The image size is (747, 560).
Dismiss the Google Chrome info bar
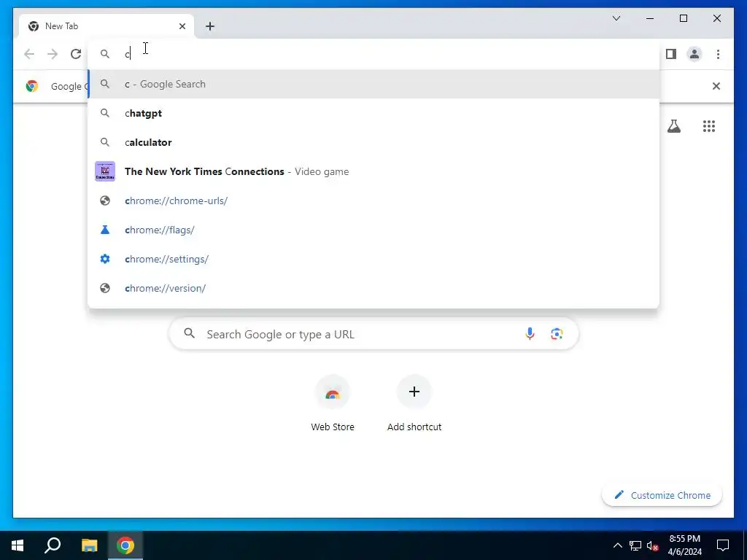tap(716, 86)
